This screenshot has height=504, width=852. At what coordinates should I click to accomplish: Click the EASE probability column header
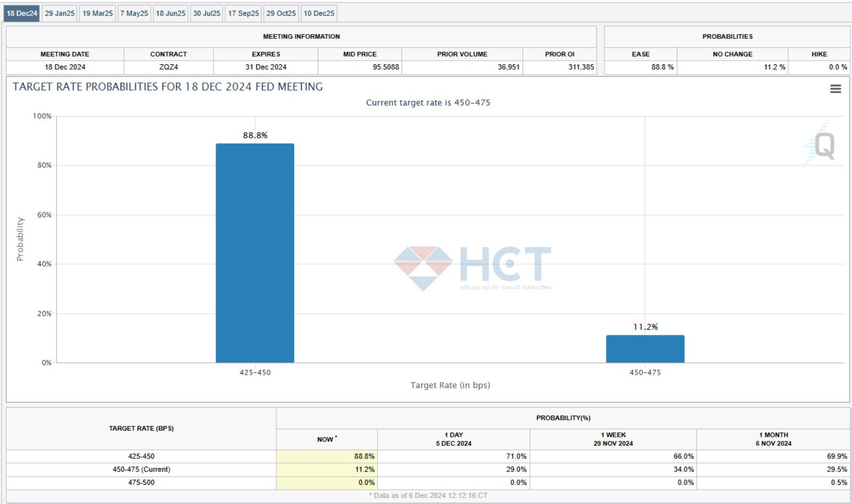641,54
